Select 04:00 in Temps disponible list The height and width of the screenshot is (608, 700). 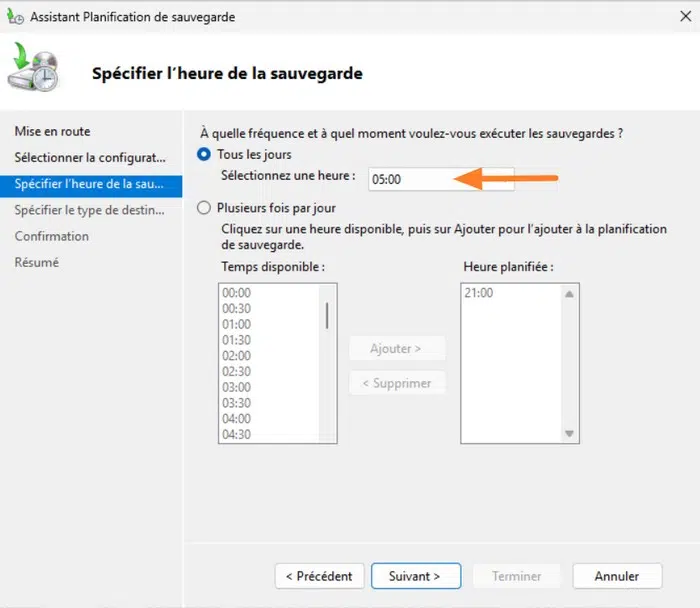[237, 419]
